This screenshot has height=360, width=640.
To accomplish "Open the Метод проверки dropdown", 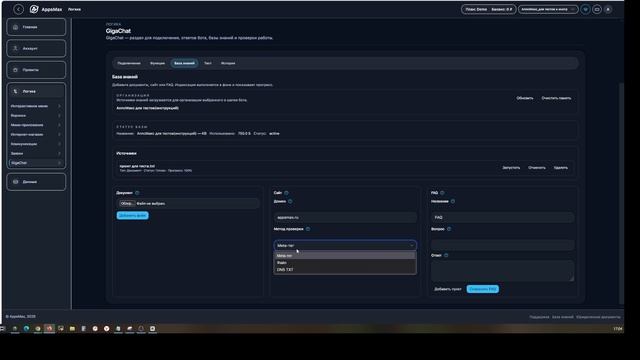I will pos(345,245).
